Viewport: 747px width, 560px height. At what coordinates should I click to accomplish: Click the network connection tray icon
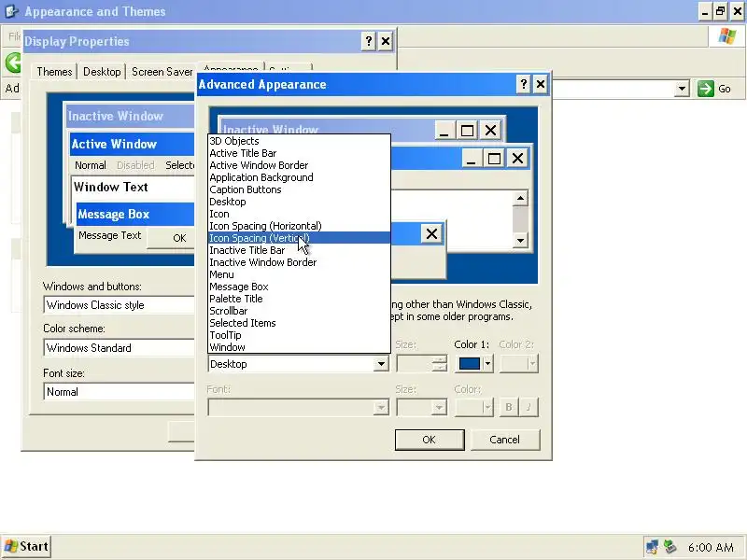651,547
